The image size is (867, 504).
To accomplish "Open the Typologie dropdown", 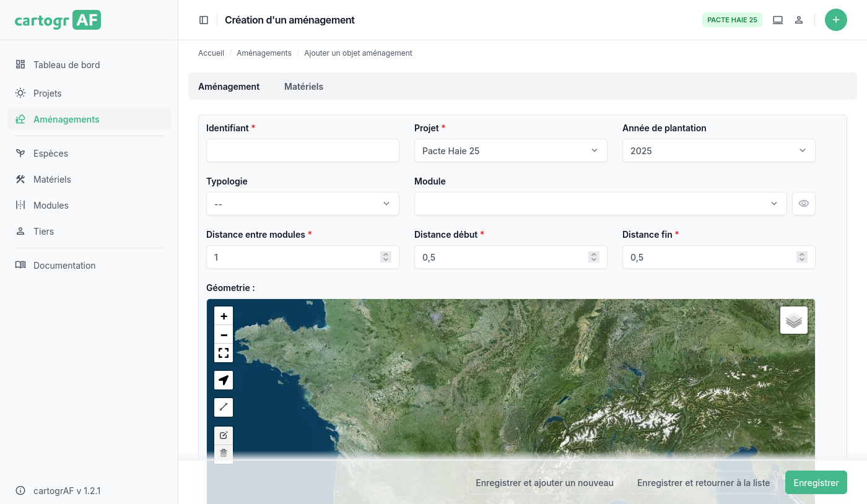I will [x=302, y=204].
